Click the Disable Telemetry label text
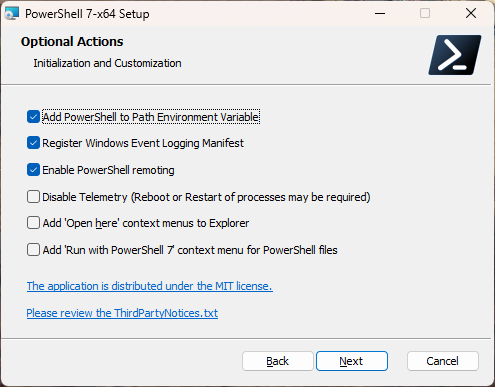 (x=206, y=197)
